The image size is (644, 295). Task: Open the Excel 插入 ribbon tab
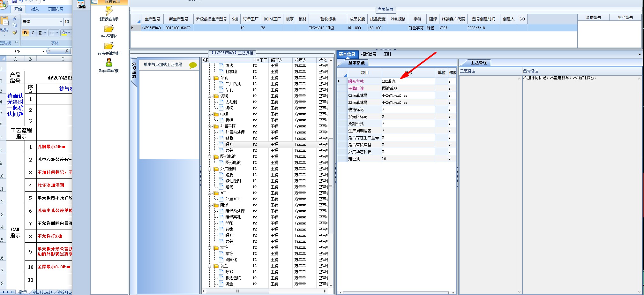(35, 9)
